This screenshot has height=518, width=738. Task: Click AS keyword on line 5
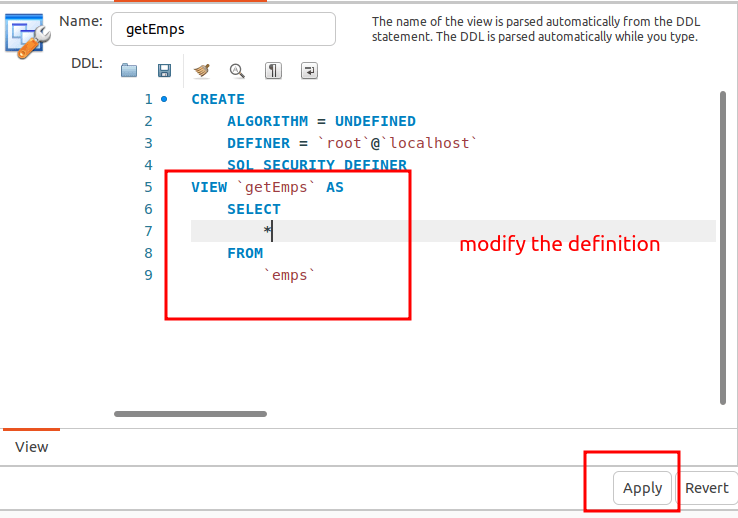tap(335, 187)
